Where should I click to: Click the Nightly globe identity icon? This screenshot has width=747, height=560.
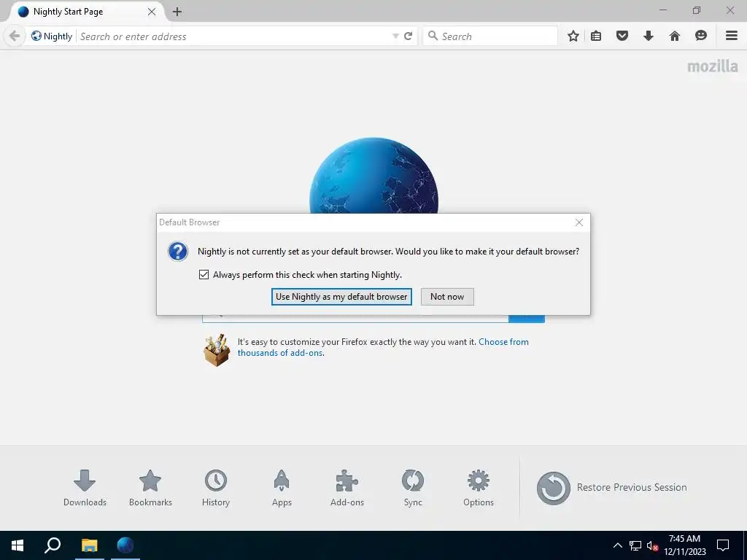pos(36,36)
